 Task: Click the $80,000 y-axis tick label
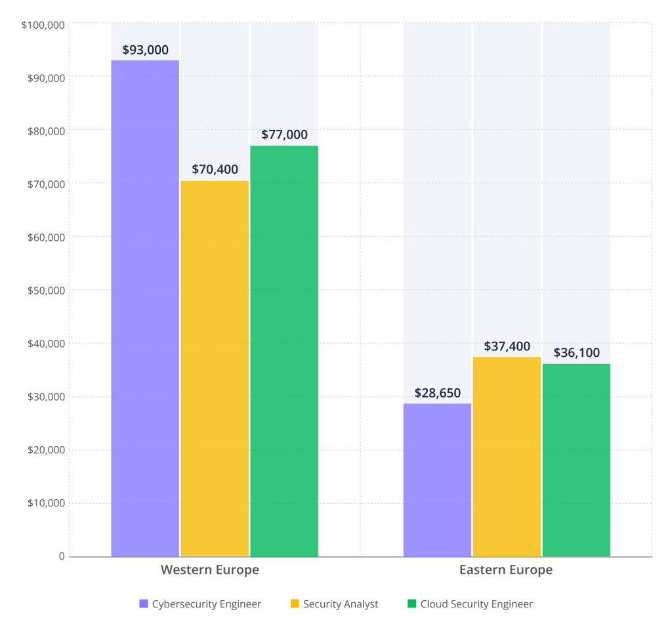[x=47, y=131]
